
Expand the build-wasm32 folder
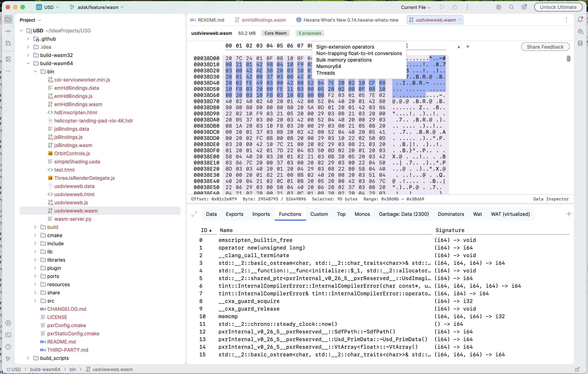(x=28, y=55)
